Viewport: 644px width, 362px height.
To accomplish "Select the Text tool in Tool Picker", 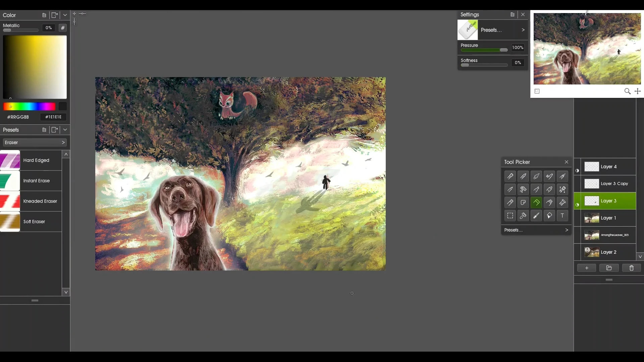I will click(x=562, y=216).
